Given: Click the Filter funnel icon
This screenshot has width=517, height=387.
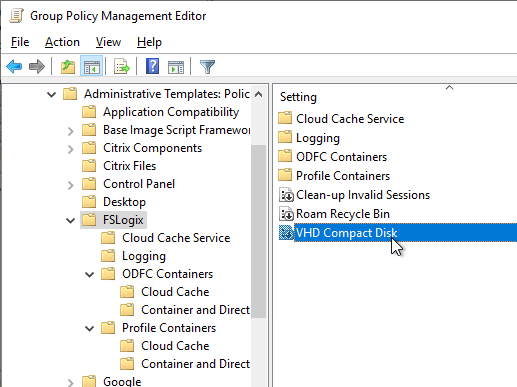Looking at the screenshot, I should point(207,67).
